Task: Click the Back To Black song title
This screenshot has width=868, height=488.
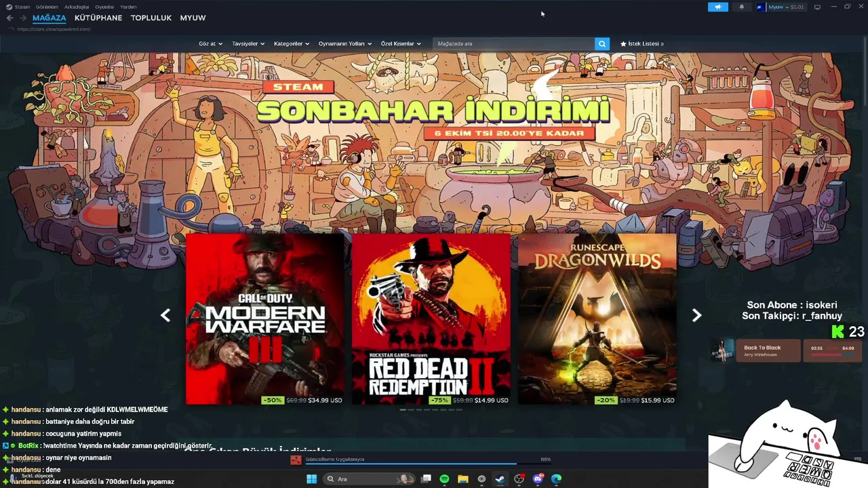Action: pos(762,348)
